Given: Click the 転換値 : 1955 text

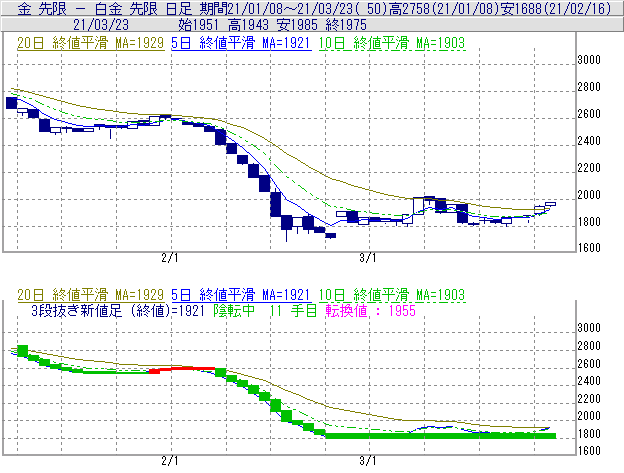Looking at the screenshot, I should coord(370,311).
